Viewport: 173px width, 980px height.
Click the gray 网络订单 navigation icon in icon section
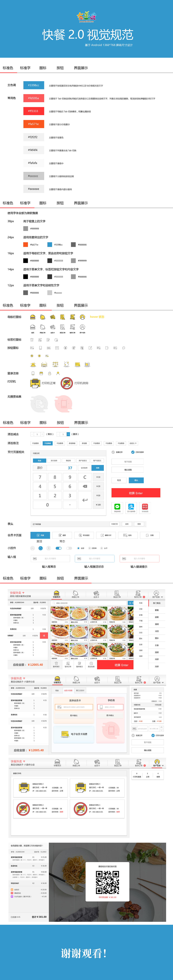click(x=43, y=327)
